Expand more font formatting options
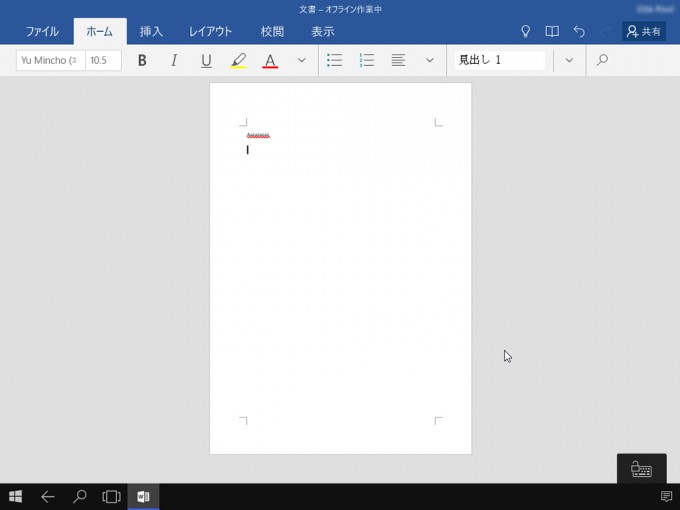This screenshot has width=680, height=510. coord(302,60)
